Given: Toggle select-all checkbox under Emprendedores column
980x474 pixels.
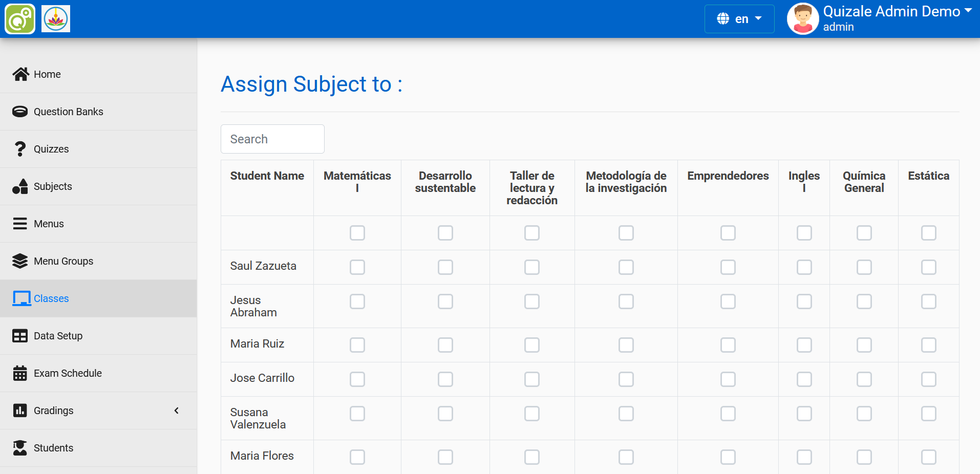Looking at the screenshot, I should point(728,233).
